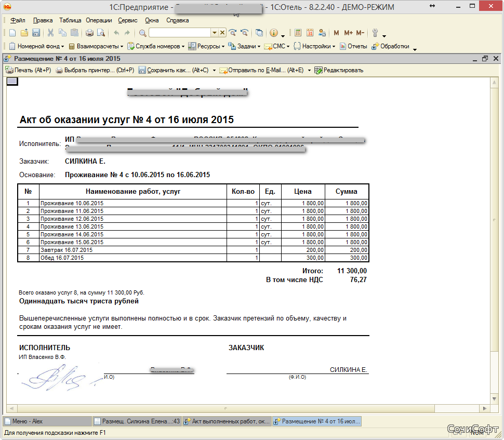Click the Paste clipboard icon
Viewport: 504px width, 440px height.
click(74, 33)
